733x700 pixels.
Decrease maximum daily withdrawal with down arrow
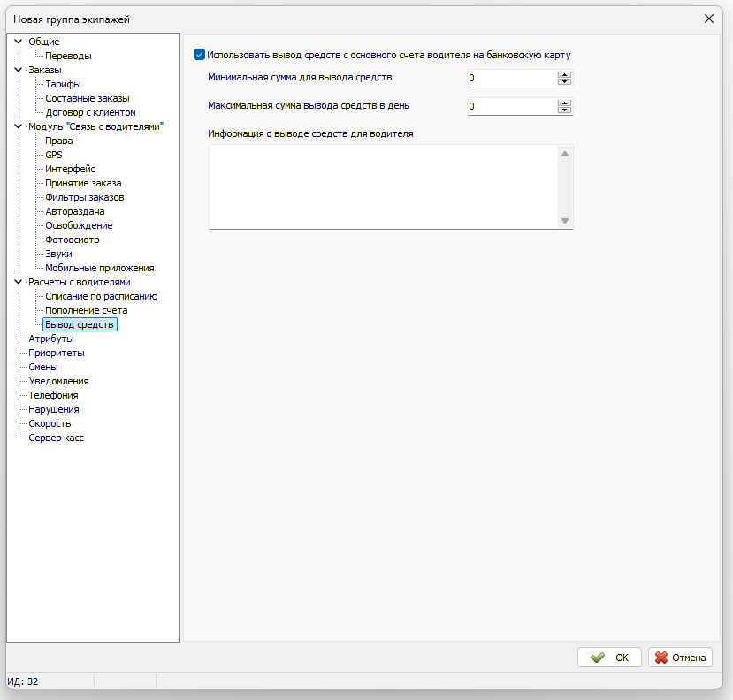pos(564,110)
